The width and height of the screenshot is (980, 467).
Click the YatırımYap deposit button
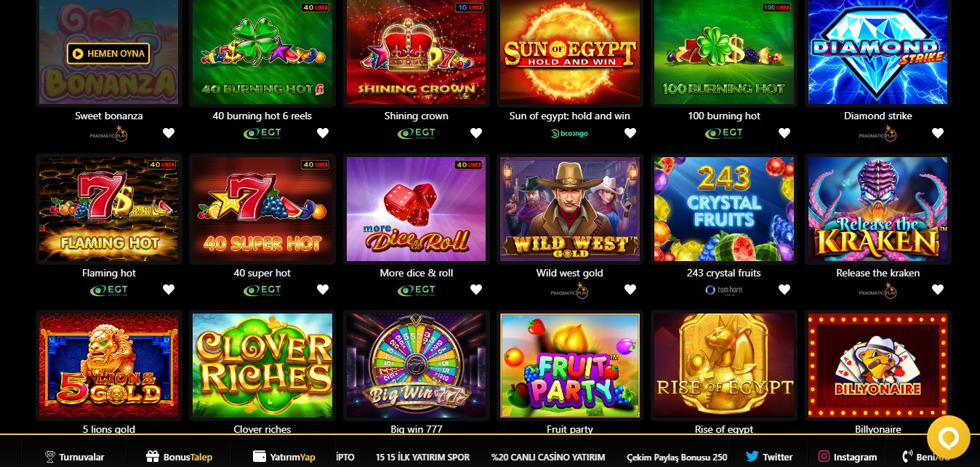coord(284,457)
